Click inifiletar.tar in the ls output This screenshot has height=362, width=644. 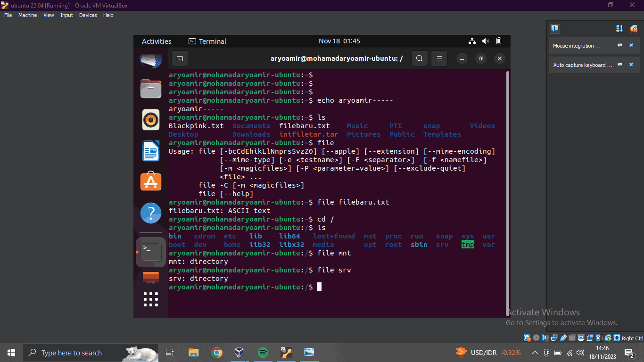pyautogui.click(x=309, y=134)
